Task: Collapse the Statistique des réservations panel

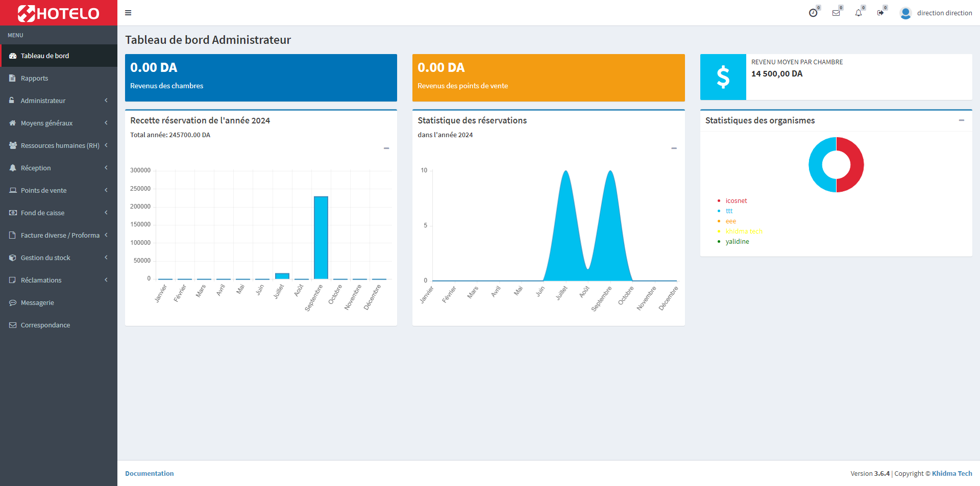Action: tap(674, 148)
